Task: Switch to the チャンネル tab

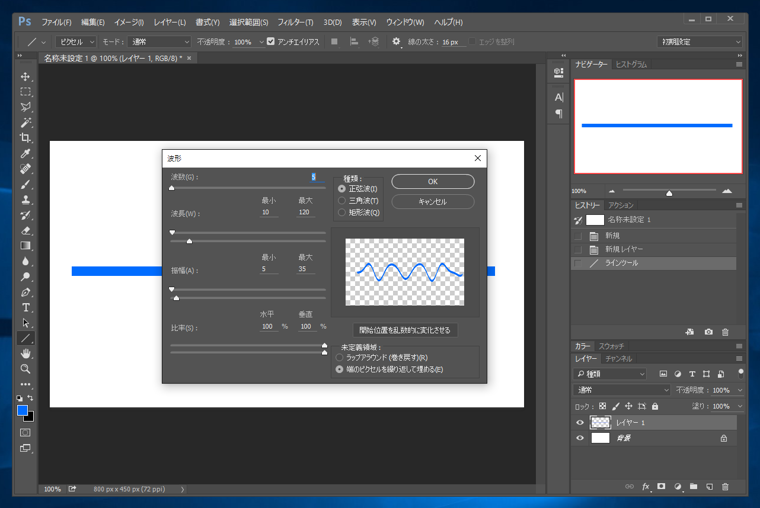Action: click(618, 359)
